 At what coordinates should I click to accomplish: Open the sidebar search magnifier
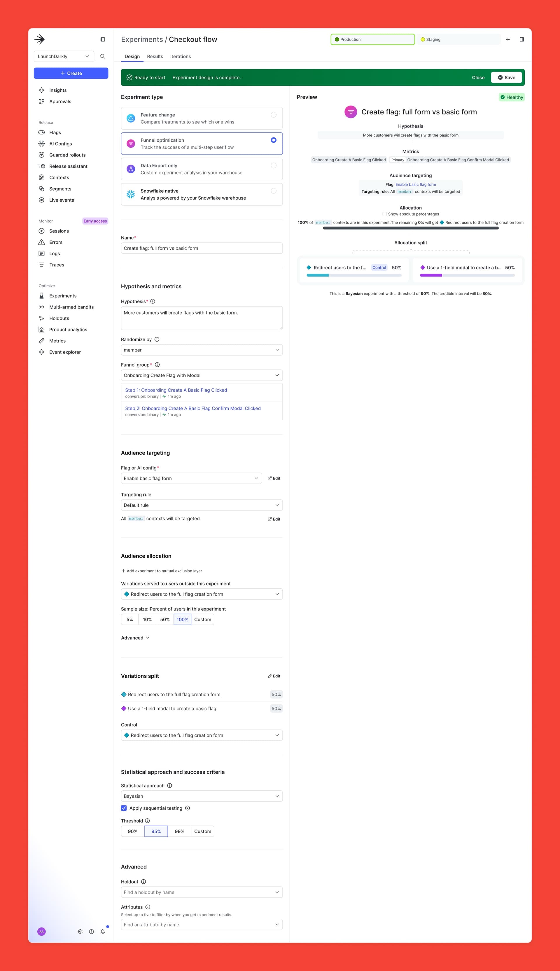tap(103, 56)
